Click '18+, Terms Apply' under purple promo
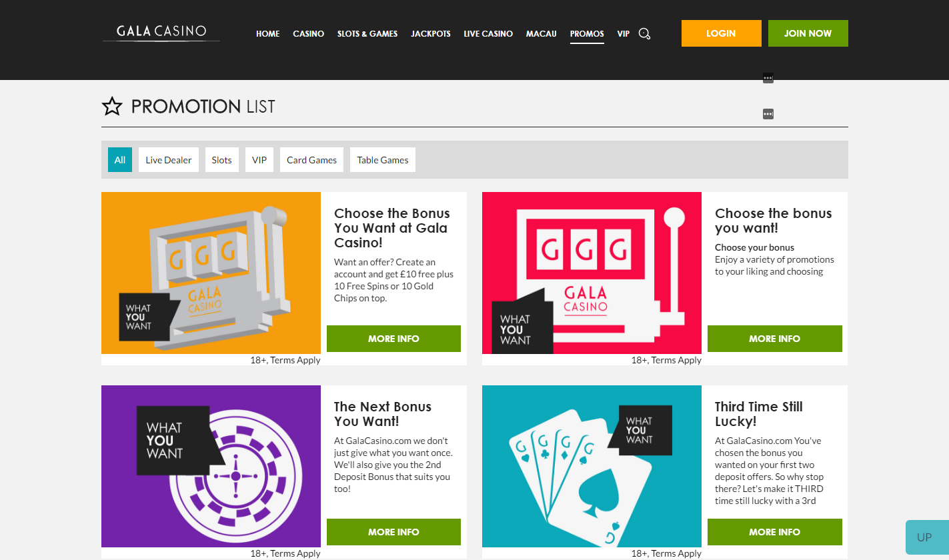The width and height of the screenshot is (949, 560). 285,553
